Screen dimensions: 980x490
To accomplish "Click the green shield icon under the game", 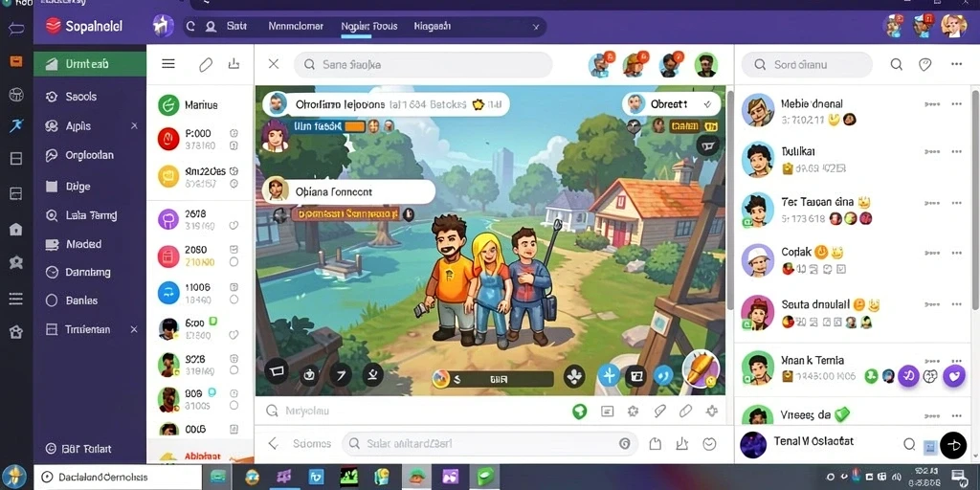I will point(580,411).
